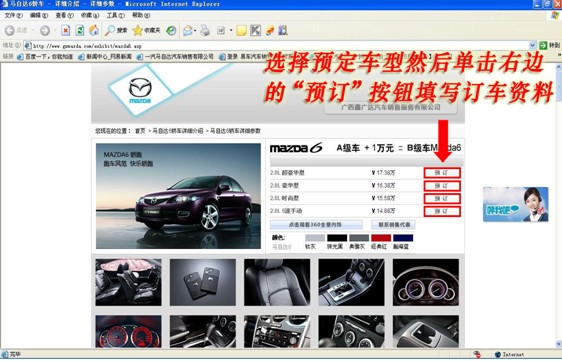Click the History globe icon
Viewport: 562px width, 361px height.
171,30
